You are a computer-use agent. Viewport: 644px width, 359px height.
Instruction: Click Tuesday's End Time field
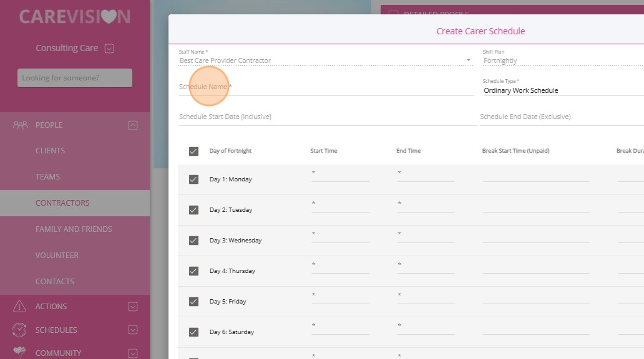point(426,206)
